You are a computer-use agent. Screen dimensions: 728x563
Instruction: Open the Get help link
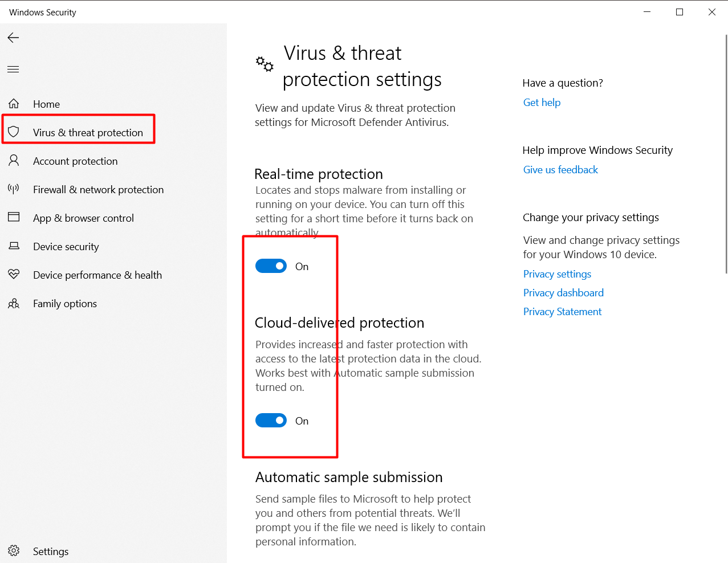542,103
